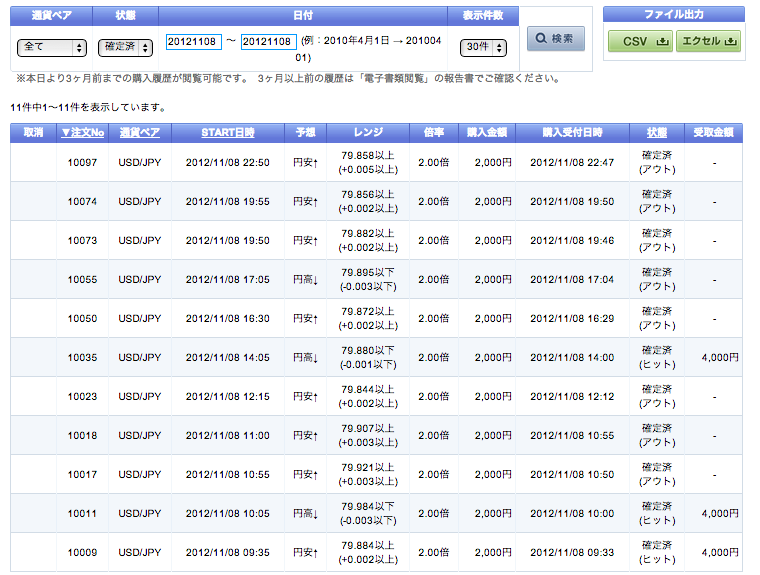Click START time 2012/11/08 09:35
The image size is (760, 575).
point(227,553)
